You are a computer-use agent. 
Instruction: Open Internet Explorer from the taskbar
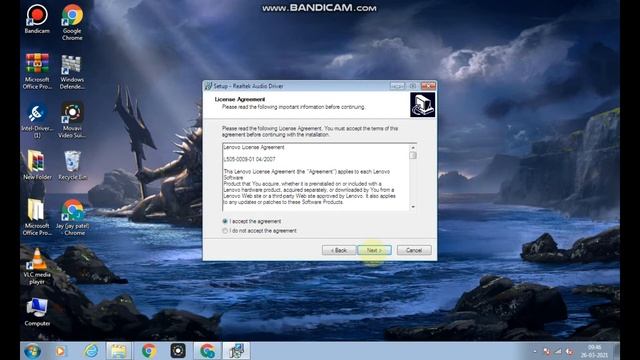(x=91, y=351)
